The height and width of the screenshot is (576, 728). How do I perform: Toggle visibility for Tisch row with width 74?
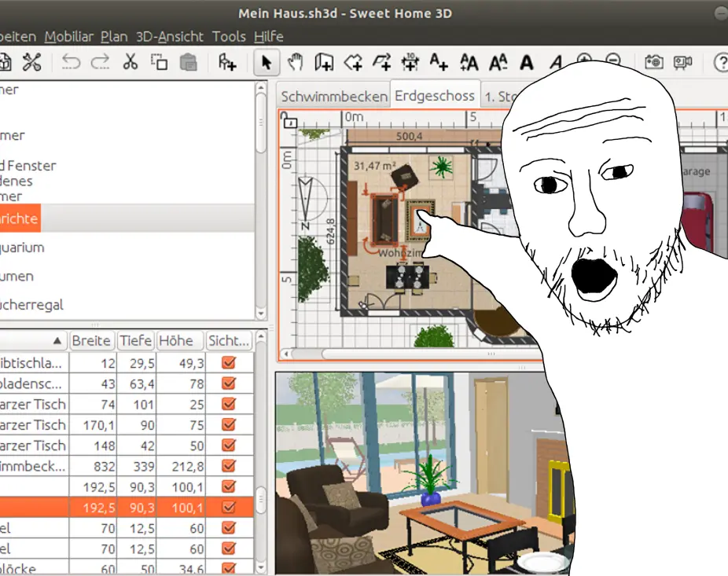tap(229, 404)
